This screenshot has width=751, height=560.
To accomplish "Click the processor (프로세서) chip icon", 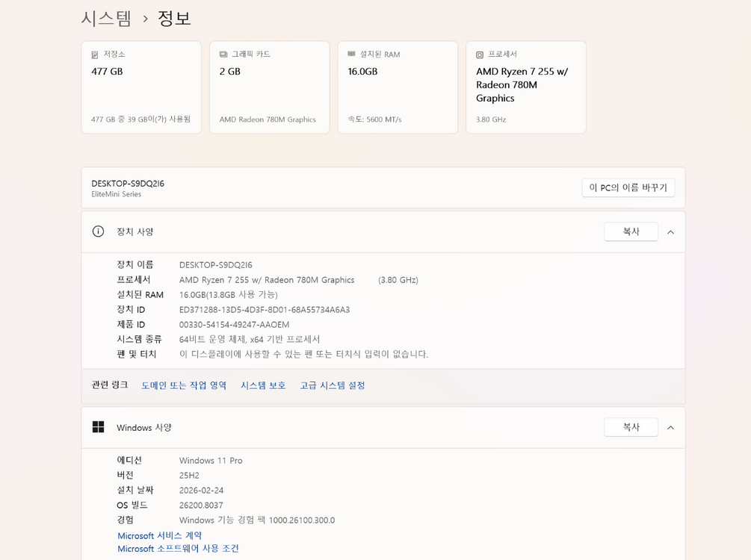I will tap(478, 53).
